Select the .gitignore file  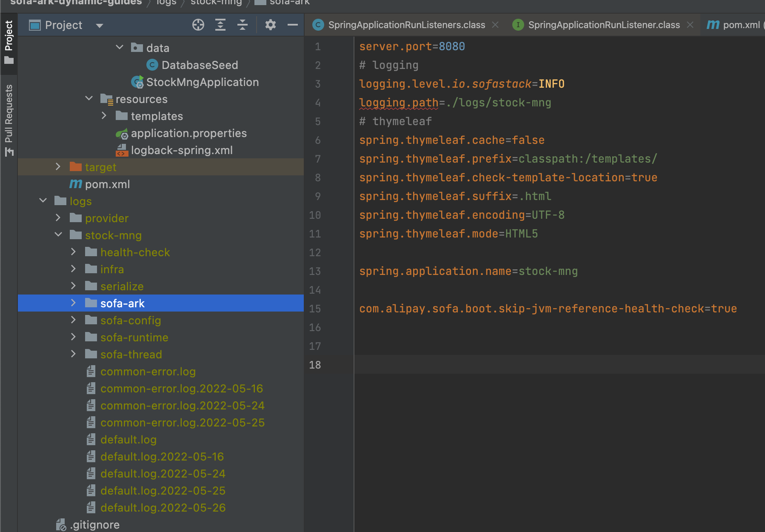pyautogui.click(x=94, y=525)
